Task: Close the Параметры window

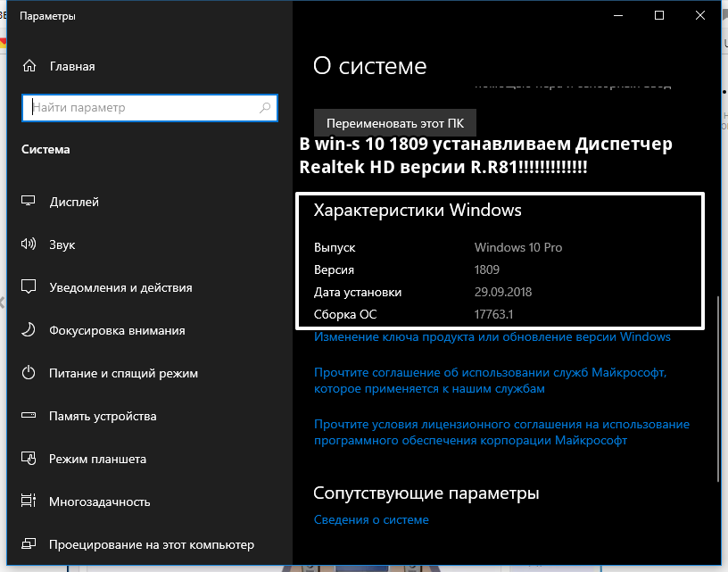Action: tap(700, 15)
